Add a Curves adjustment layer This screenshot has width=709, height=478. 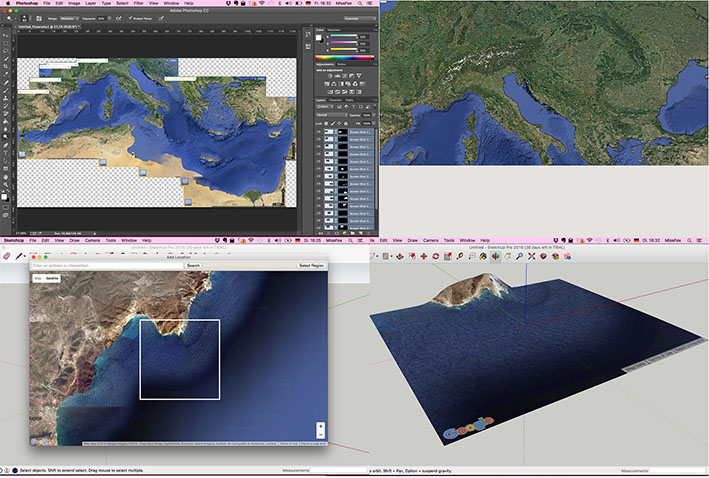pos(345,76)
